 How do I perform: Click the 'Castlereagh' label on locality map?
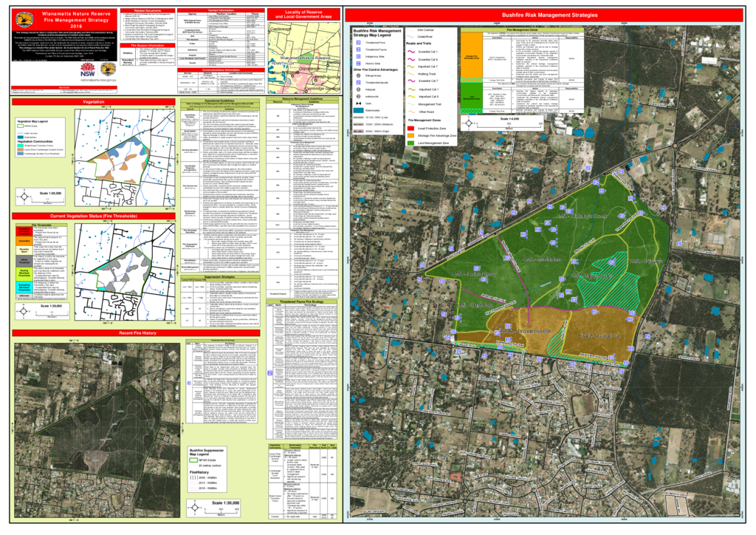click(x=281, y=30)
